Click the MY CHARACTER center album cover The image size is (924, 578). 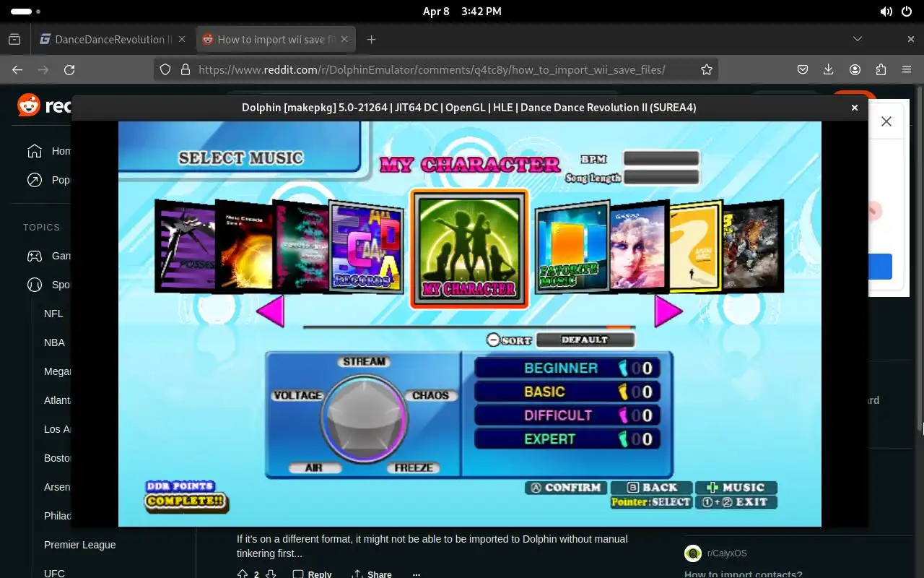coord(469,249)
